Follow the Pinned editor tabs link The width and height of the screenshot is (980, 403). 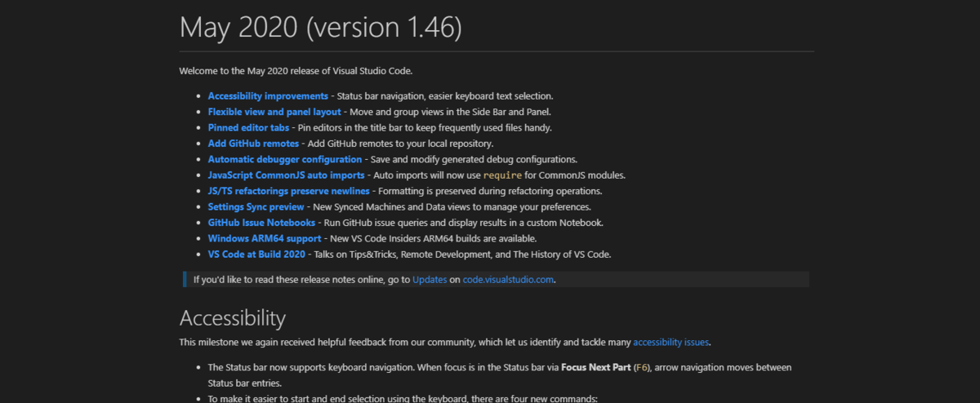(x=248, y=128)
